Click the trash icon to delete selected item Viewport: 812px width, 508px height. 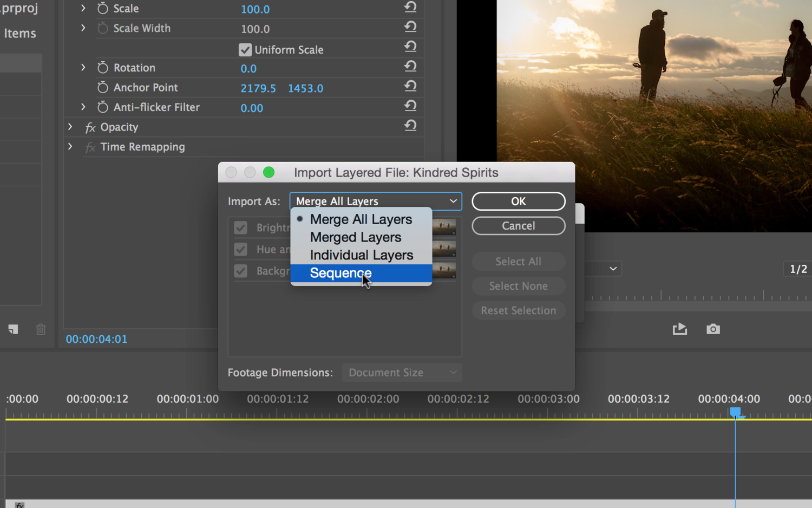(41, 329)
